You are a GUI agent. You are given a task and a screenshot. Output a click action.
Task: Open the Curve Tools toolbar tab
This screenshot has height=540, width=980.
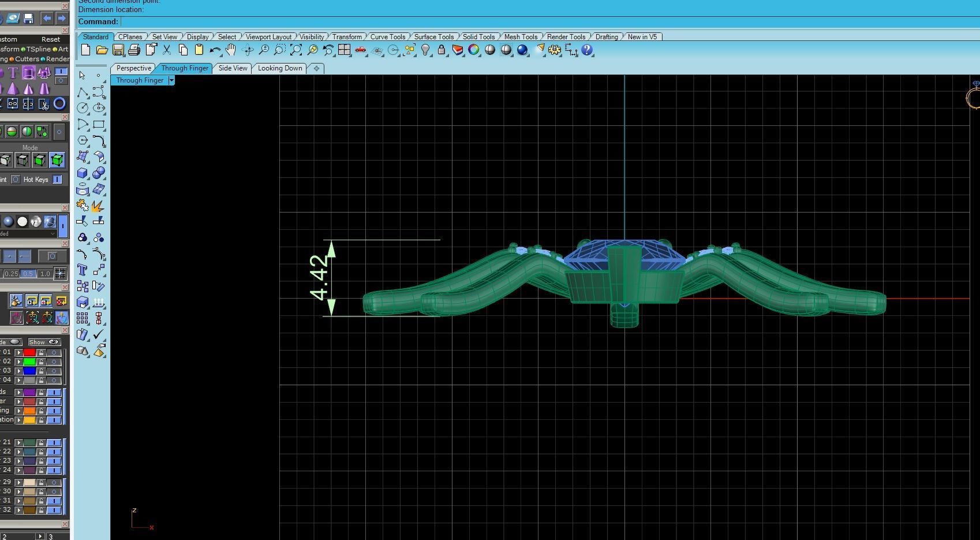tap(387, 36)
